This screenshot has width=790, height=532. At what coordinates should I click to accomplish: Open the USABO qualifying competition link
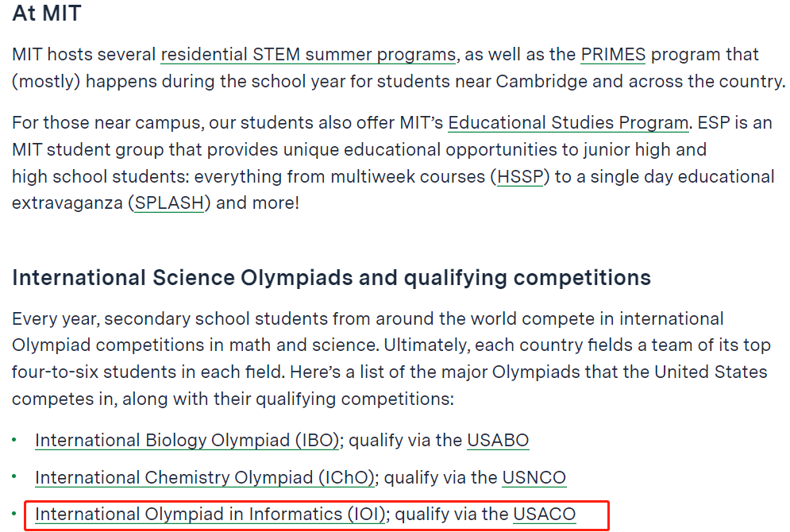(498, 440)
